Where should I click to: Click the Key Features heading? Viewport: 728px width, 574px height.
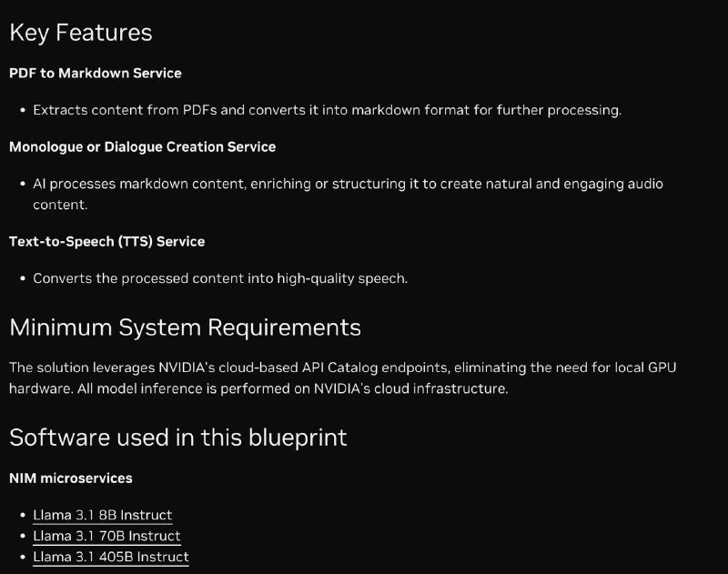click(x=81, y=33)
